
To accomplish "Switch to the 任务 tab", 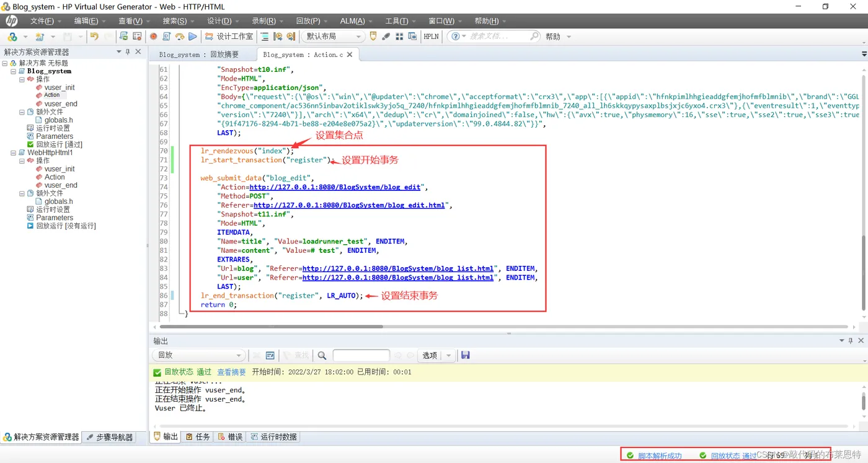I will (x=198, y=437).
